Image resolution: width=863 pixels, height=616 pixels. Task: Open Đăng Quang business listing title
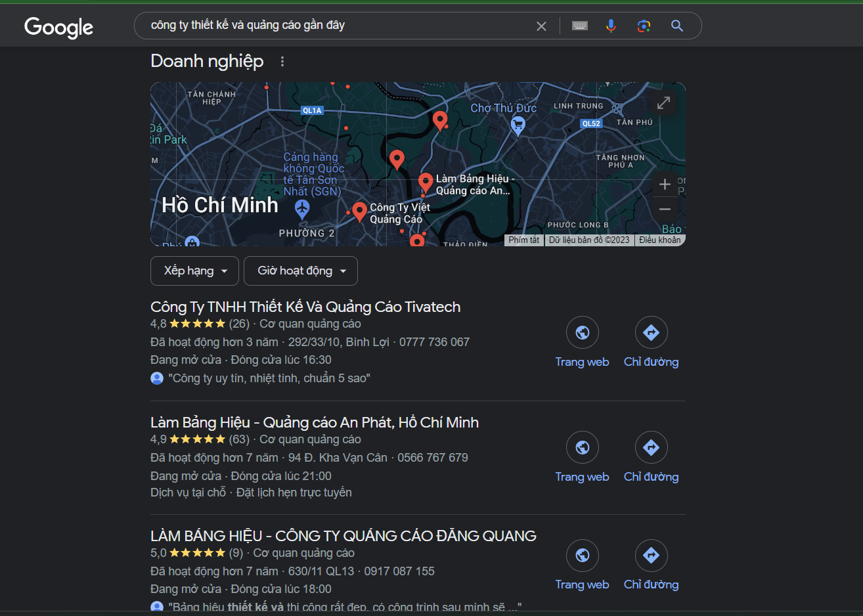point(343,536)
